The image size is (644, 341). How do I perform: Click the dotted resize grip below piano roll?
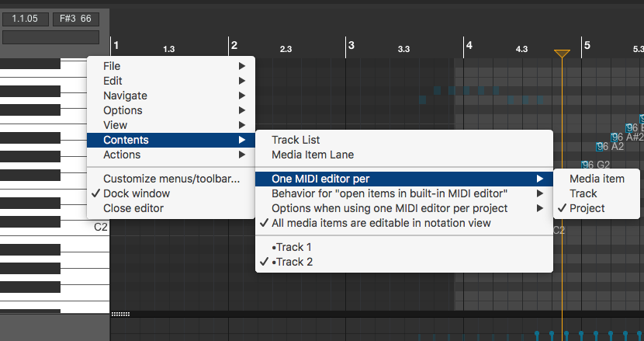click(120, 314)
